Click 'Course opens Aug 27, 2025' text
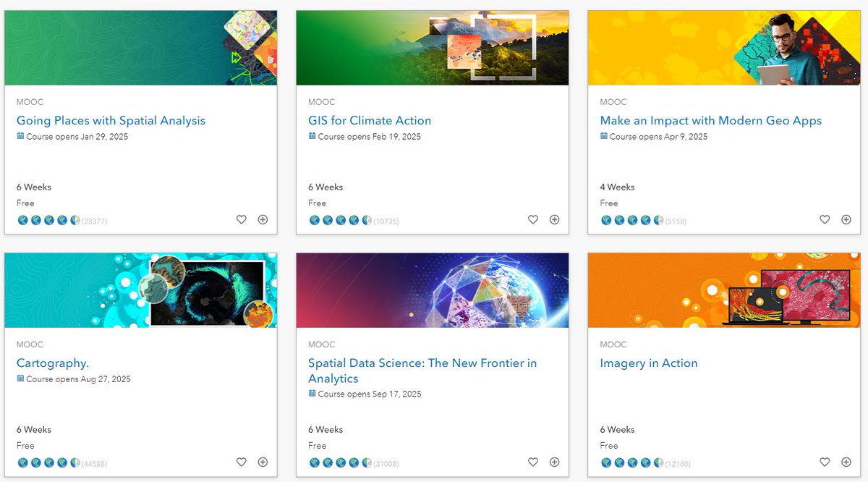This screenshot has height=482, width=868. 79,379
